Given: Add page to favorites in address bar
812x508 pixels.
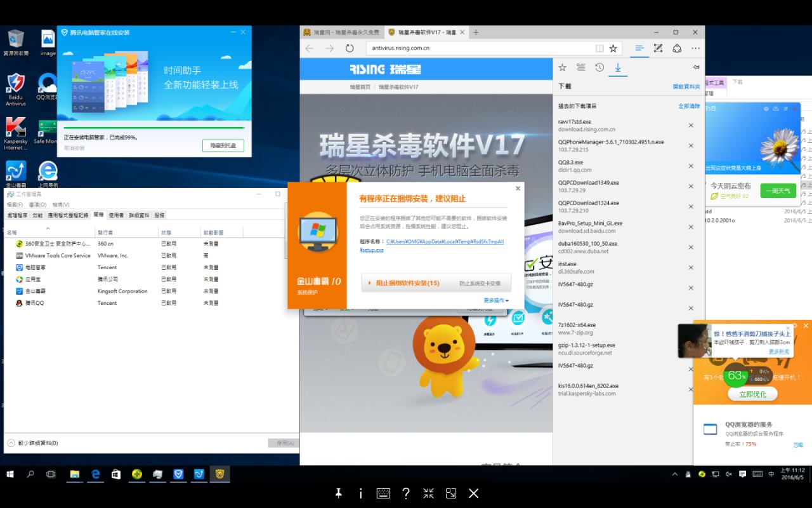Looking at the screenshot, I should [x=613, y=48].
